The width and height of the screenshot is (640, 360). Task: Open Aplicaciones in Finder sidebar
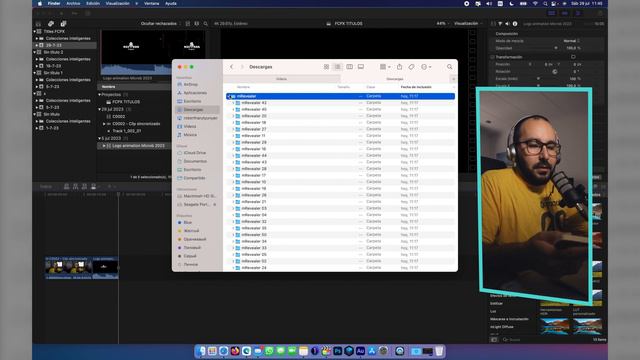(195, 93)
